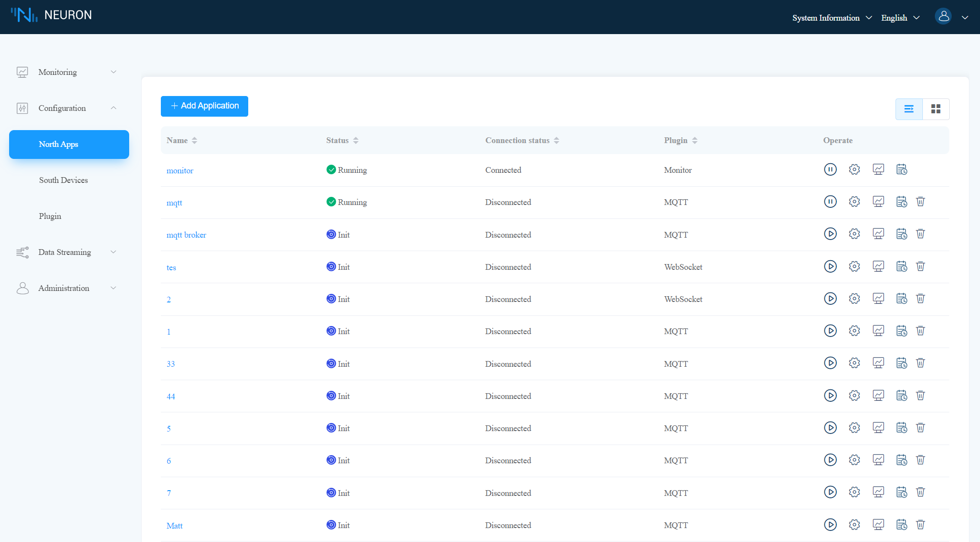Viewport: 980px width, 542px height.
Task: Click Add Application button
Action: click(204, 106)
